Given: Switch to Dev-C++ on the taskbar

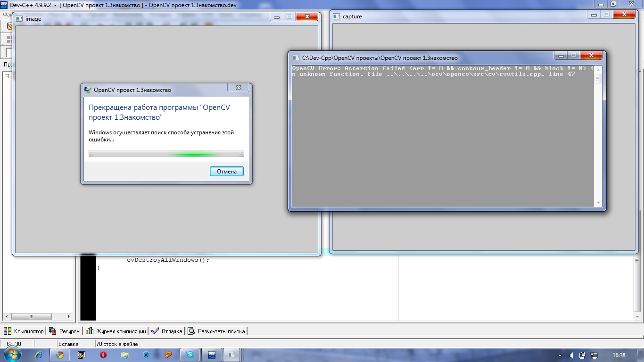Looking at the screenshot, I should coord(212,355).
